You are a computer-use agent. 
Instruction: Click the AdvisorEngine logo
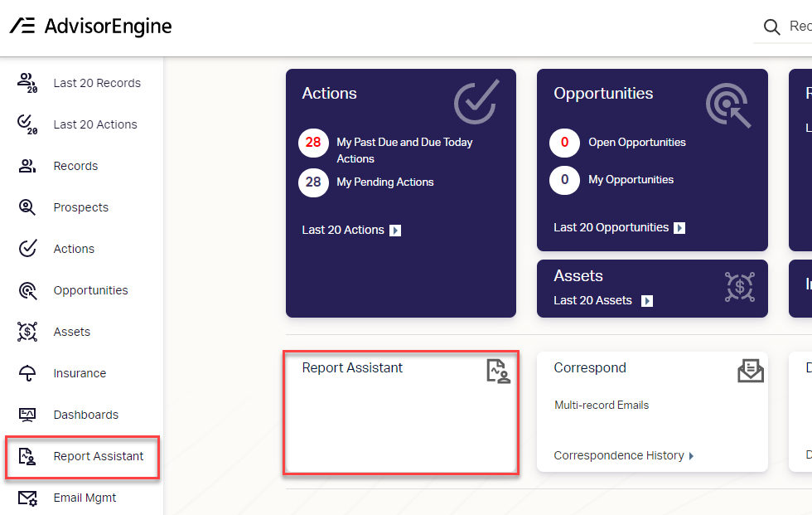point(91,26)
